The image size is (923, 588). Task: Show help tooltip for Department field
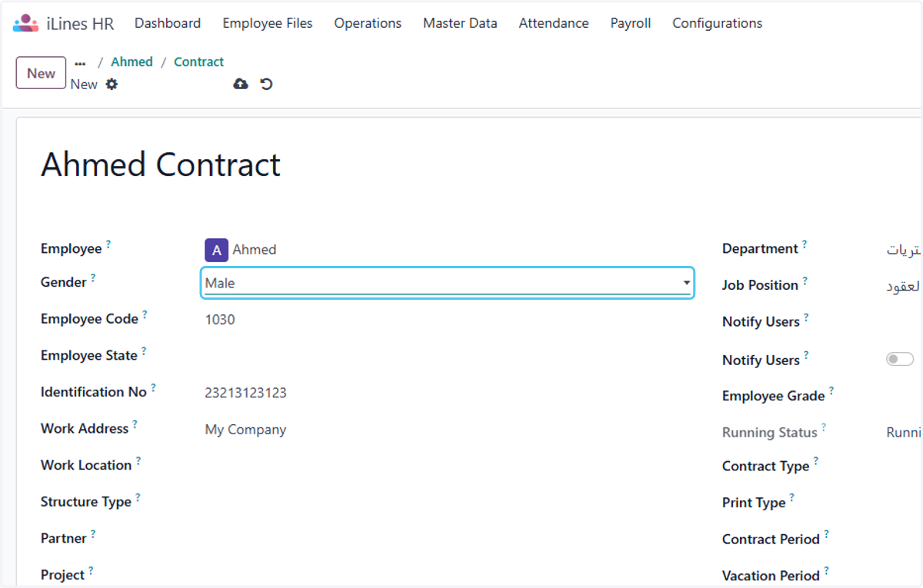[805, 244]
